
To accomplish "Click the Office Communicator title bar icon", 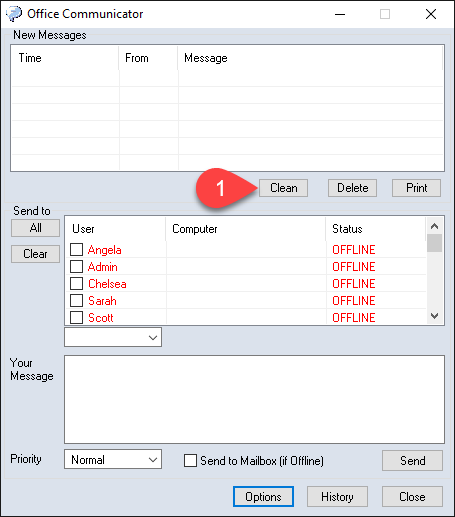I will click(x=14, y=14).
